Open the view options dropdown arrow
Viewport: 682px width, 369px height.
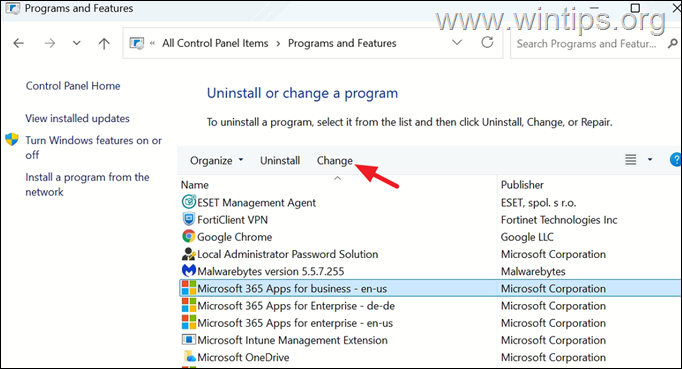(650, 160)
